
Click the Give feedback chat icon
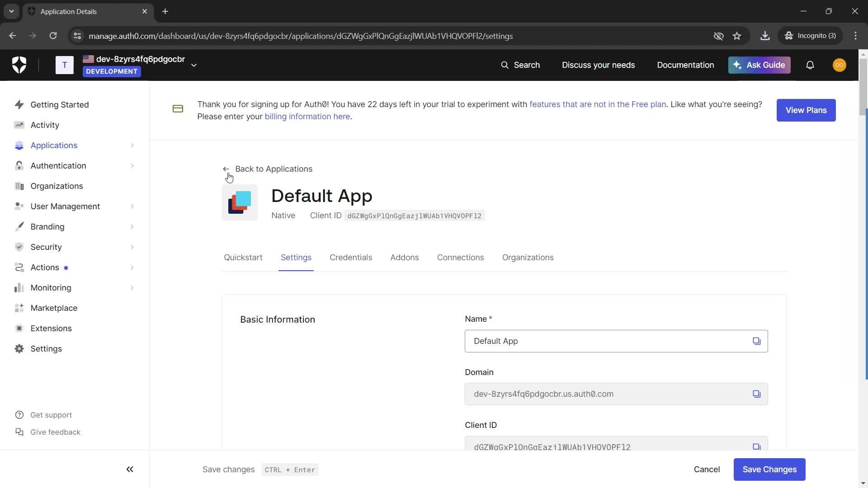coord(19,432)
